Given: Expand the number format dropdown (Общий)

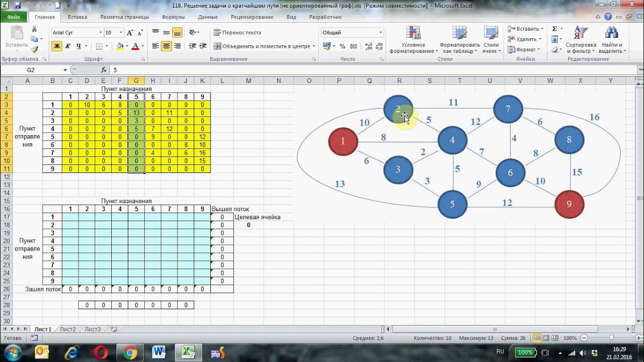Looking at the screenshot, I should tap(380, 33).
